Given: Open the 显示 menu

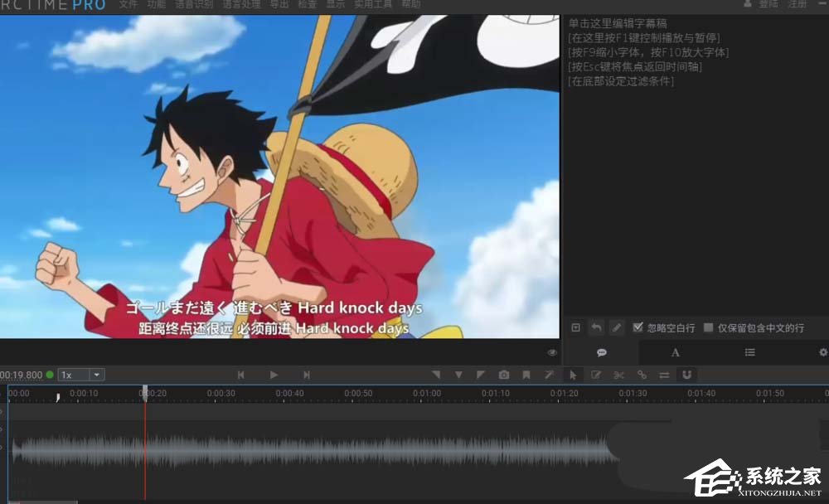Looking at the screenshot, I should tap(335, 4).
